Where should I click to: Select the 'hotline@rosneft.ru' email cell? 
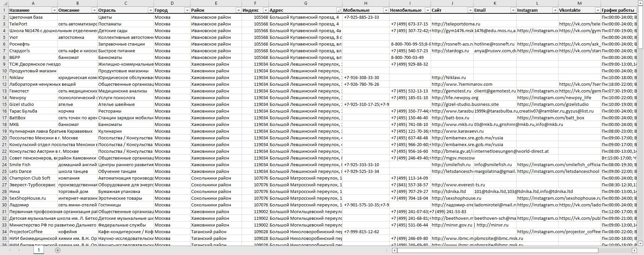(495, 44)
